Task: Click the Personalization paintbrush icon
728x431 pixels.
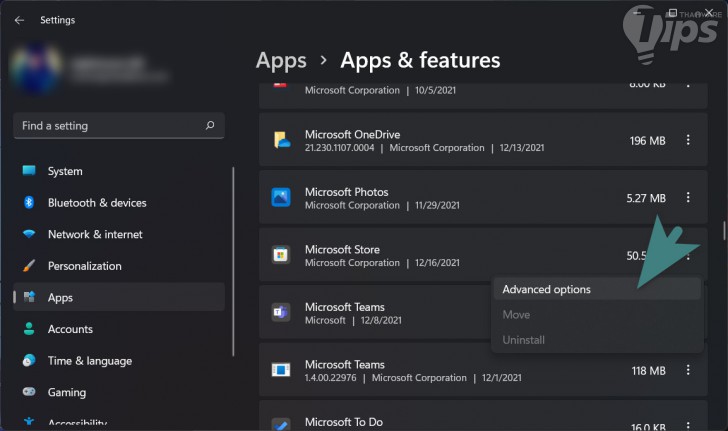Action: click(x=29, y=266)
